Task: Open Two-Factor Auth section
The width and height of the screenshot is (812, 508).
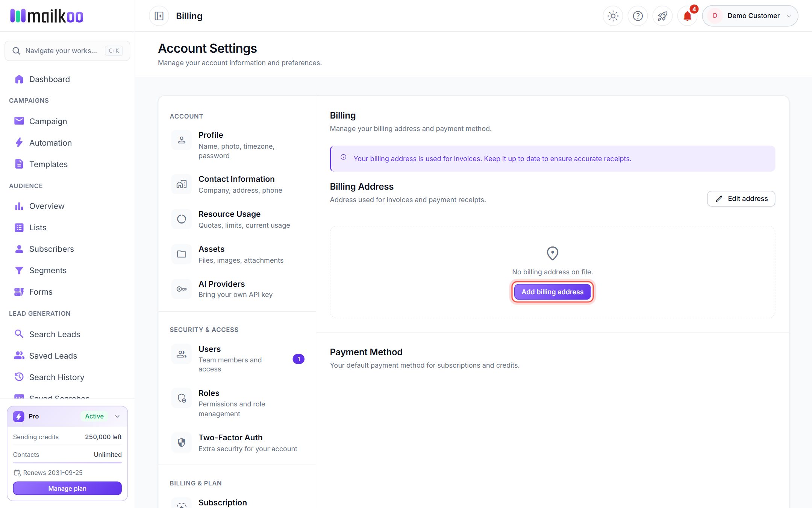Action: pyautogui.click(x=237, y=443)
